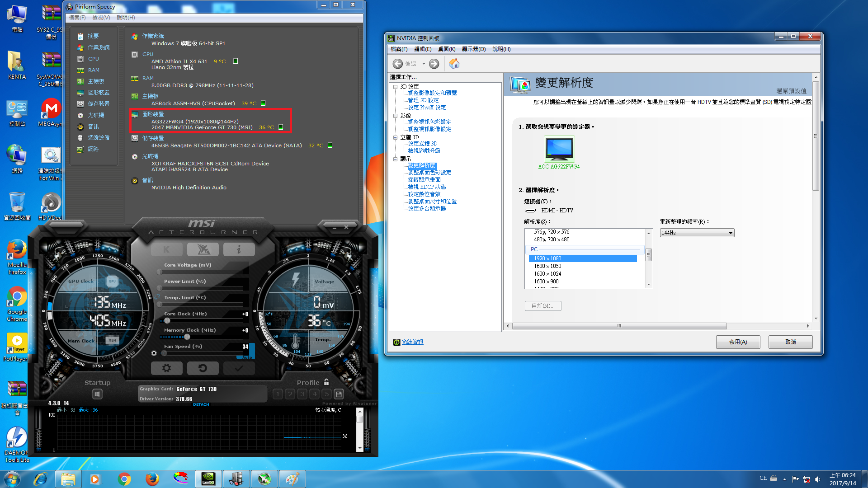
Task: Open Afterburner information i button
Action: tap(239, 249)
